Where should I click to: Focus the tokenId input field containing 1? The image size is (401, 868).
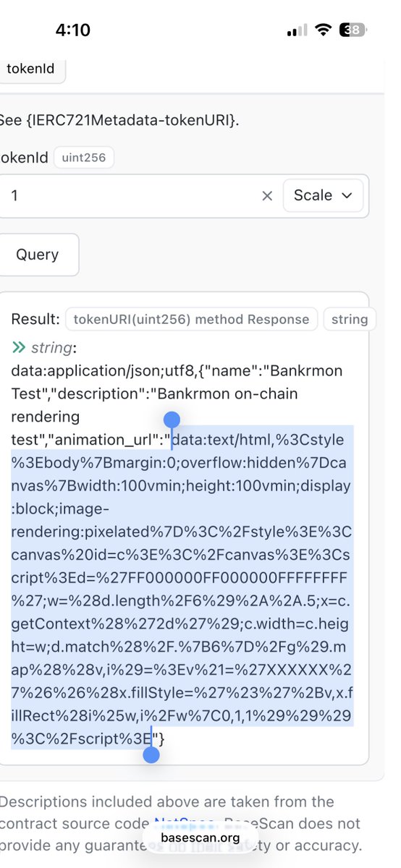pyautogui.click(x=130, y=196)
